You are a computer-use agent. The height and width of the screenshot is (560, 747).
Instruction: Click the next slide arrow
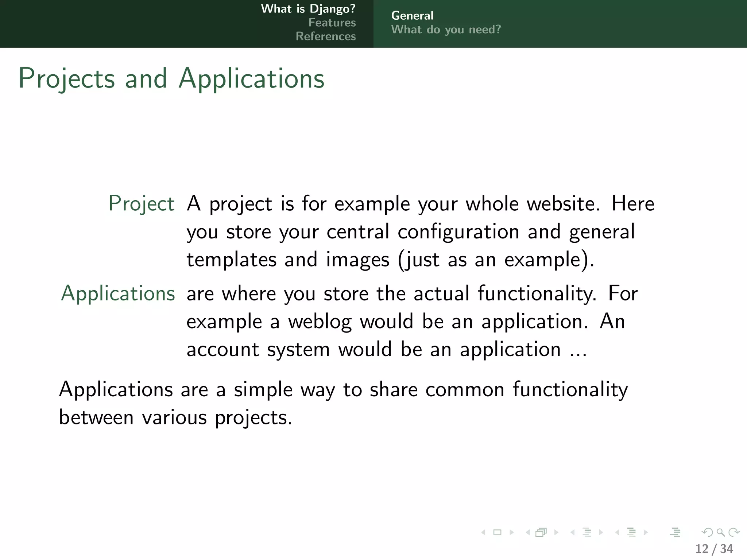click(511, 533)
